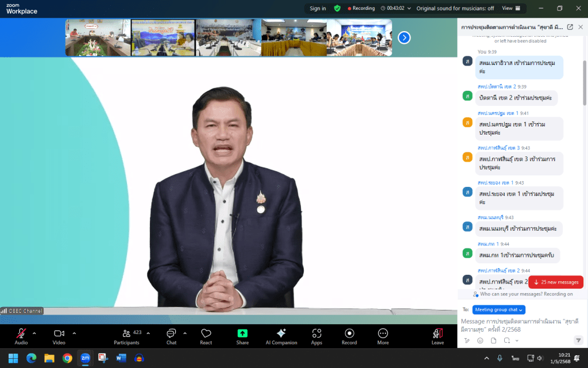Open the Windows Start menu
588x368 pixels.
(x=13, y=358)
